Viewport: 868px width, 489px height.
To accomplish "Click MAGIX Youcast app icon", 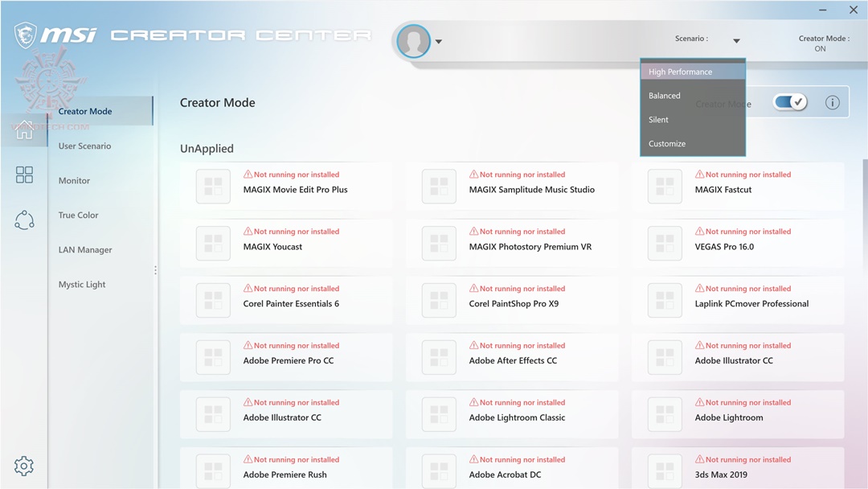I will tap(213, 243).
